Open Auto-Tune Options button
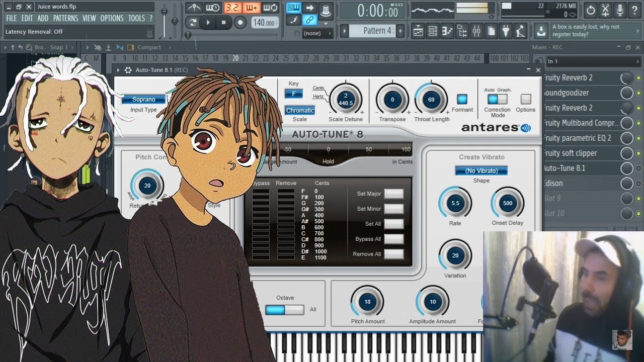Viewport: 644px width, 362px height. coord(526,99)
